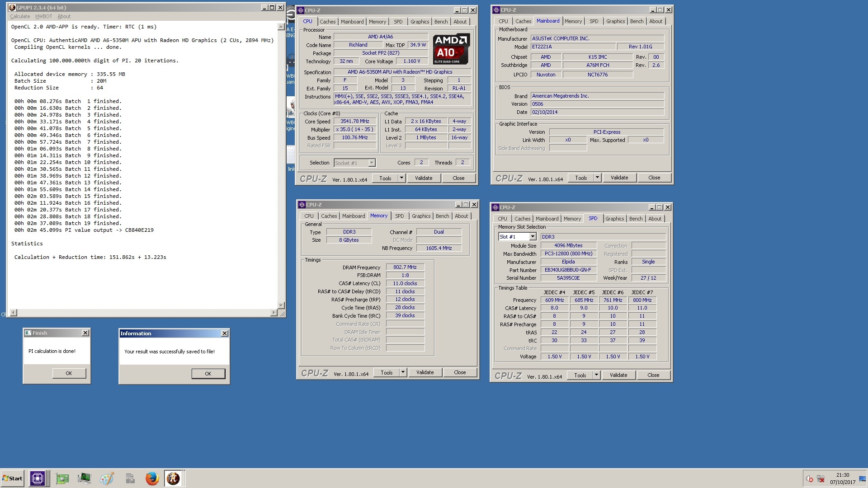Open the monitor graph taskbar icon
The height and width of the screenshot is (488, 868).
[x=84, y=479]
